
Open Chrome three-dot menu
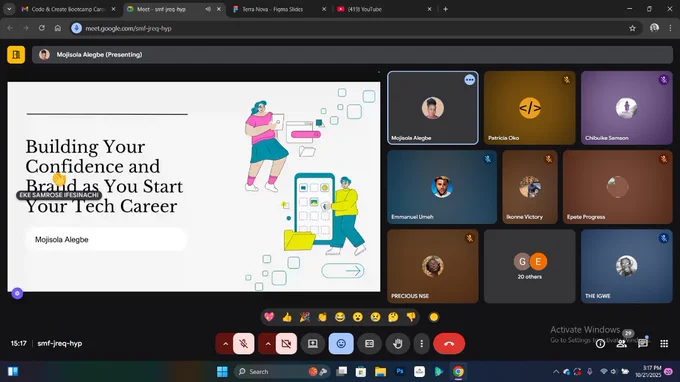(670, 28)
